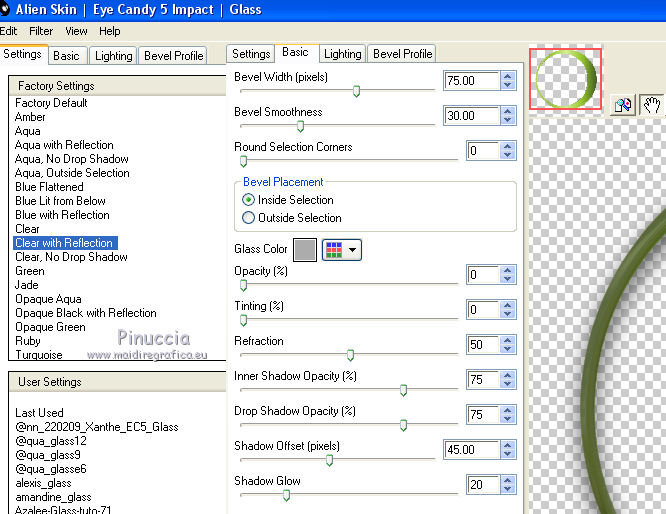666x514 pixels.
Task: Select the Turquoise preset
Action: coord(39,355)
